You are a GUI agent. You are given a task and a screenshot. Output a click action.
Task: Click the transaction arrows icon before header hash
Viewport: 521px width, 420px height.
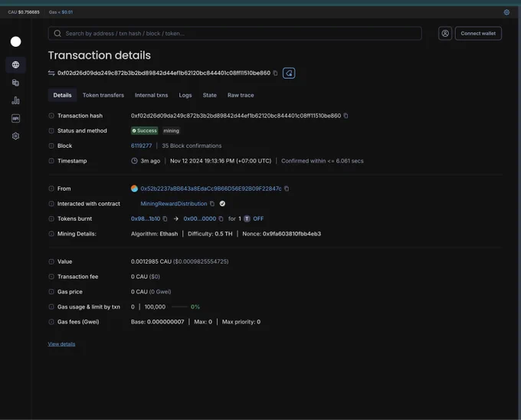(51, 73)
